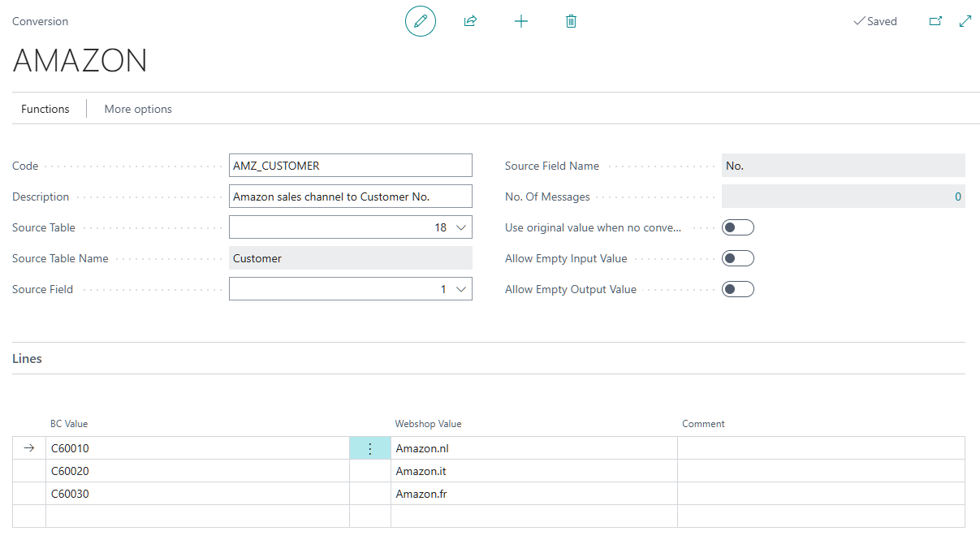Toggle Use original value when no conversion

[738, 227]
